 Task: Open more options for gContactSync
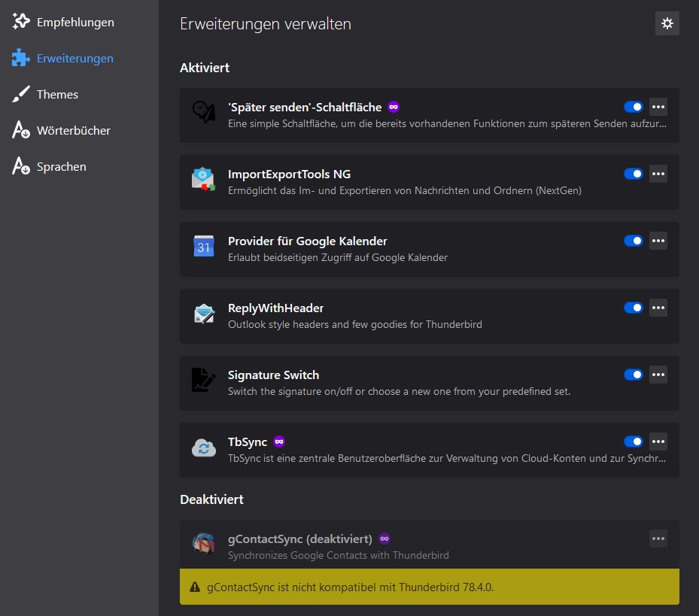click(x=658, y=539)
